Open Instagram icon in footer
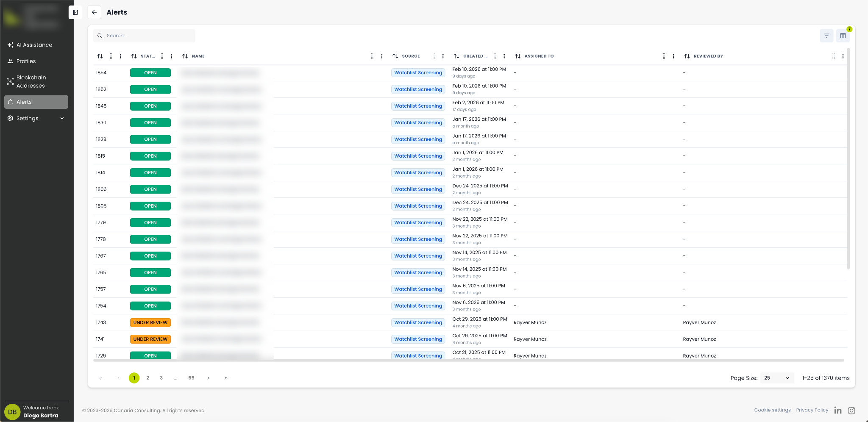Screen dimensions: 868x422 click(x=851, y=410)
